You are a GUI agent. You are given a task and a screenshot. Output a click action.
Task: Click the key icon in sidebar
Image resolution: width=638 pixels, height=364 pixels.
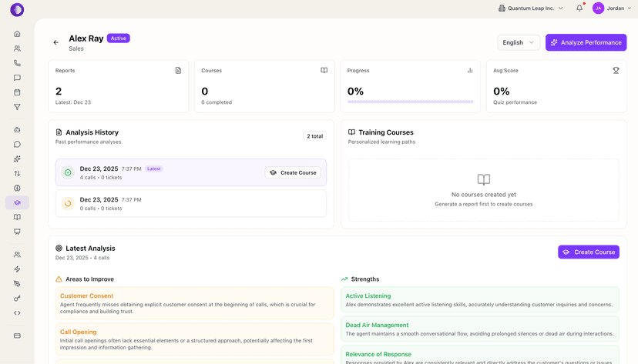click(x=17, y=299)
